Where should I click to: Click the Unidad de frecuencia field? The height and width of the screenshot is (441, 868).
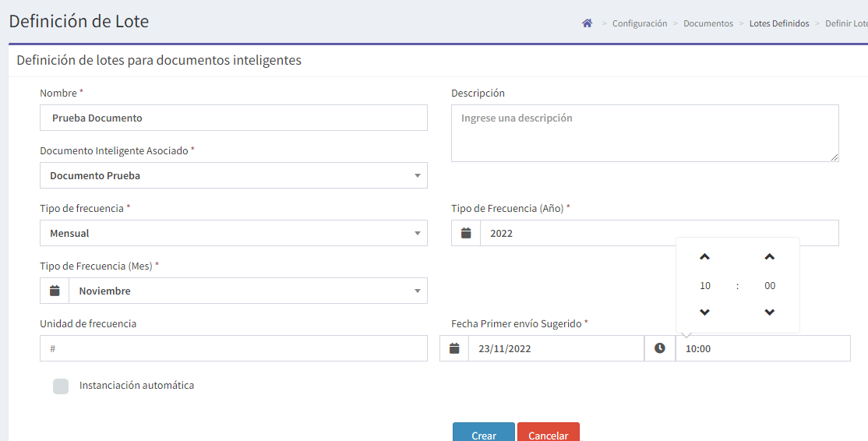click(x=234, y=348)
